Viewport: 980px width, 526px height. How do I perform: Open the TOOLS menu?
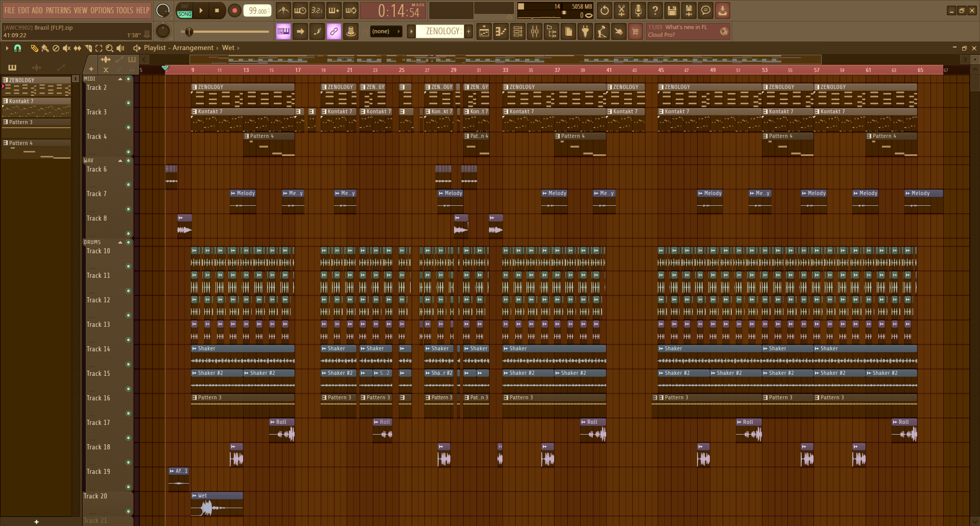(125, 10)
